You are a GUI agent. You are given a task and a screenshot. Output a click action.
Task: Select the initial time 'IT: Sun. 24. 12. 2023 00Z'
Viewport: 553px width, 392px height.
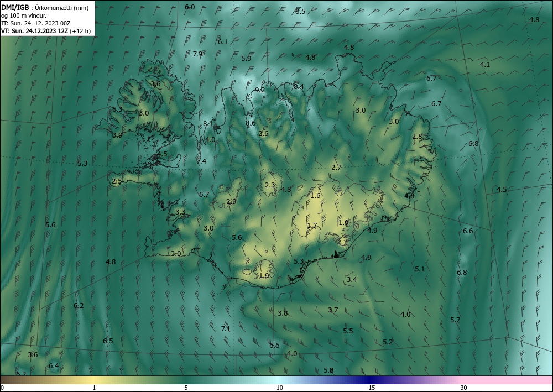pos(35,23)
